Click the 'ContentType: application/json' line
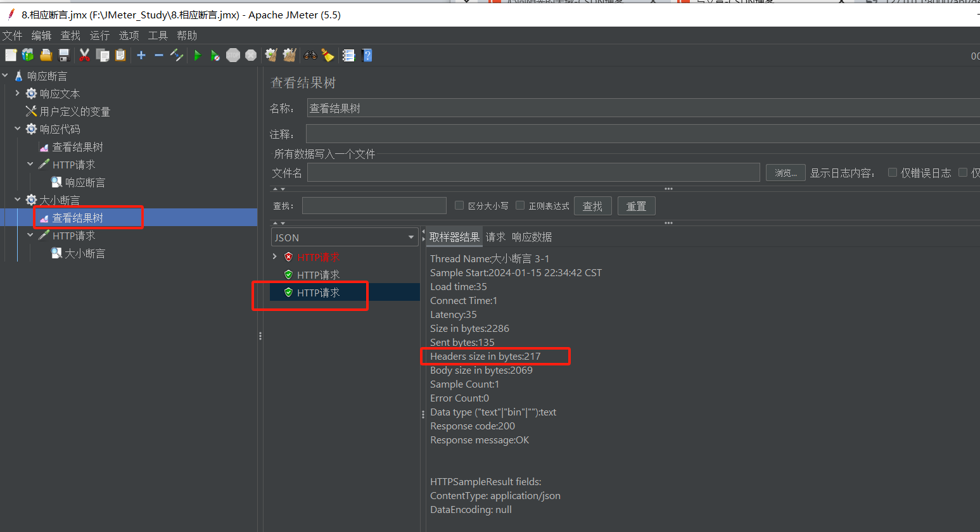This screenshot has width=980, height=532. [x=495, y=495]
